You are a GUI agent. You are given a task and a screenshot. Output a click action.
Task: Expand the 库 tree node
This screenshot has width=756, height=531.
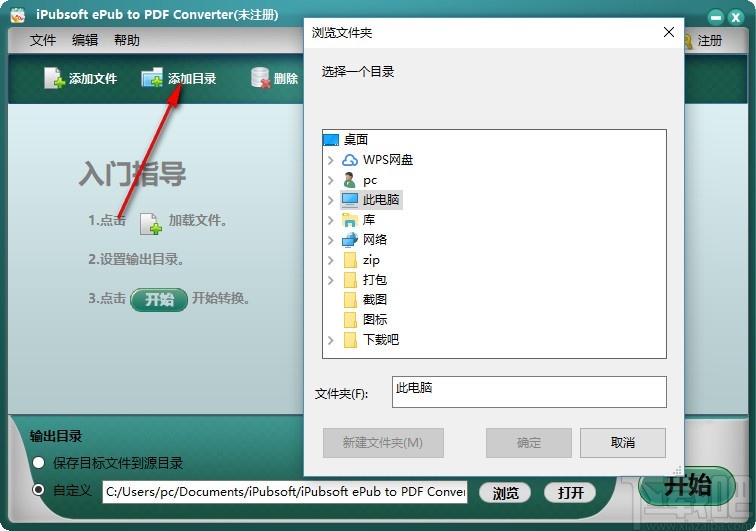click(331, 220)
